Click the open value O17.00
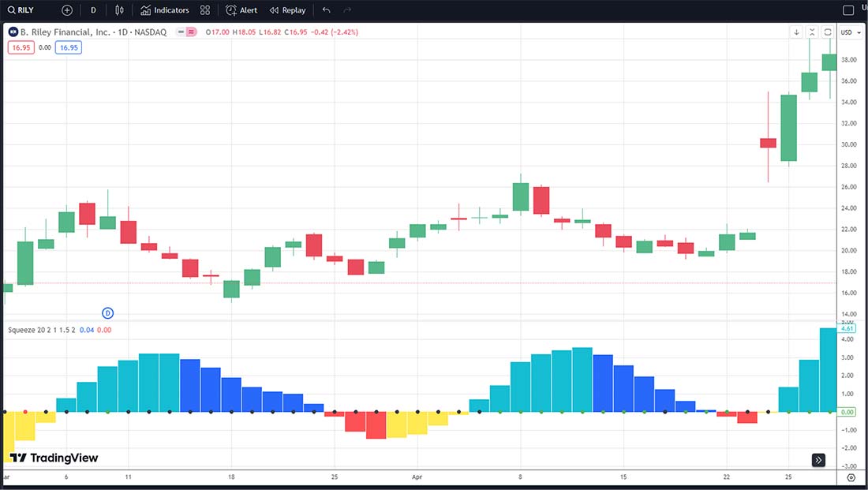The width and height of the screenshot is (868, 490). [x=218, y=32]
